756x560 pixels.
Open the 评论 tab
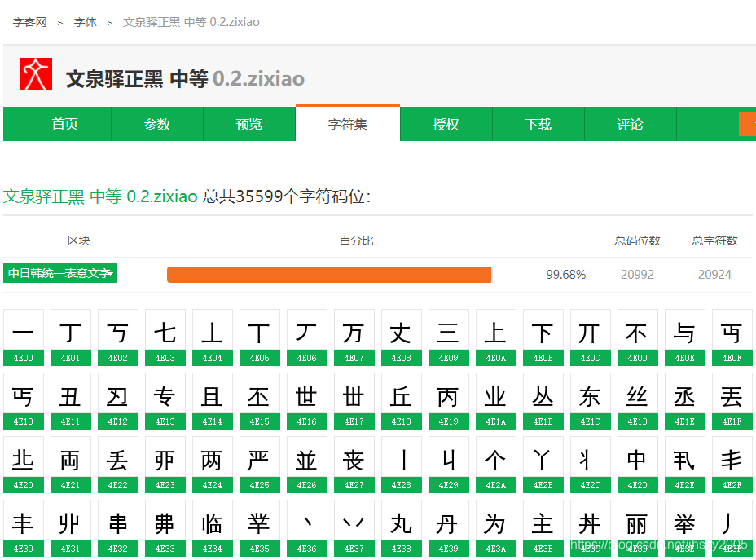coord(631,125)
